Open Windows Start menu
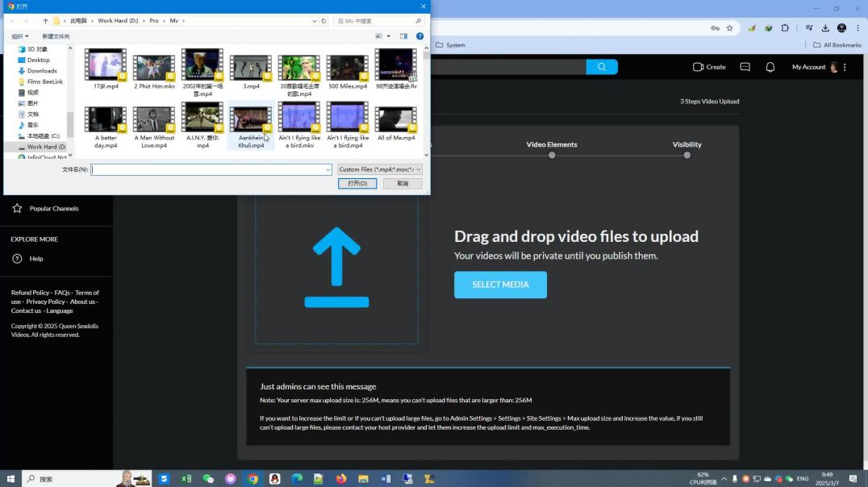868x487 pixels. point(10,479)
